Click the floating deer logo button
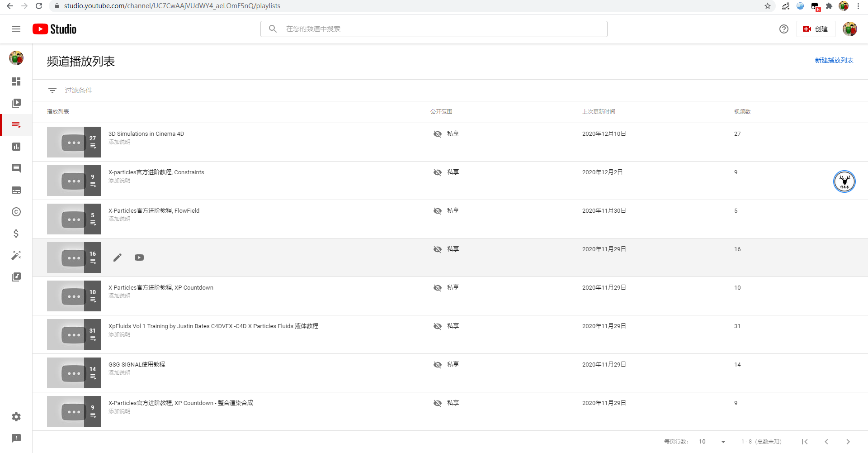This screenshot has height=453, width=868. (844, 181)
